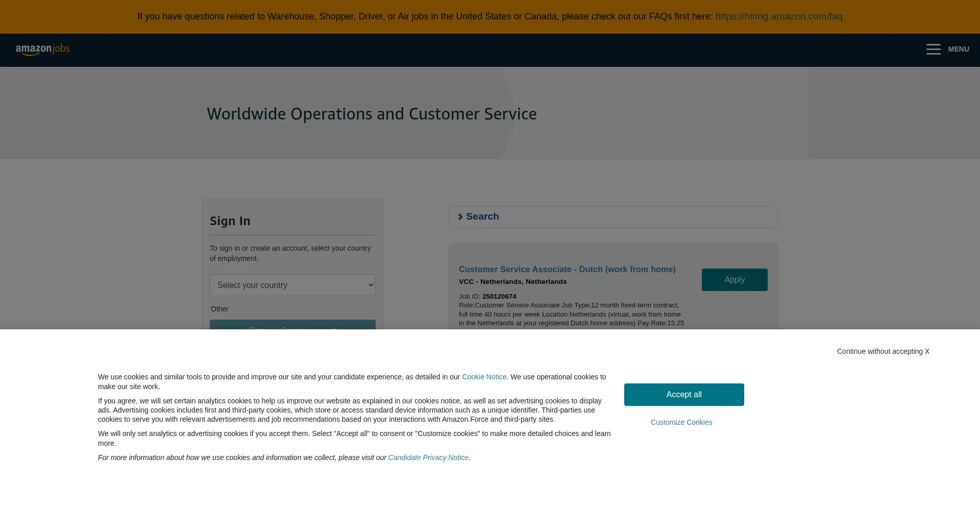The width and height of the screenshot is (980, 507).
Task: Apply to the Customer Service Associate job
Action: pos(734,280)
